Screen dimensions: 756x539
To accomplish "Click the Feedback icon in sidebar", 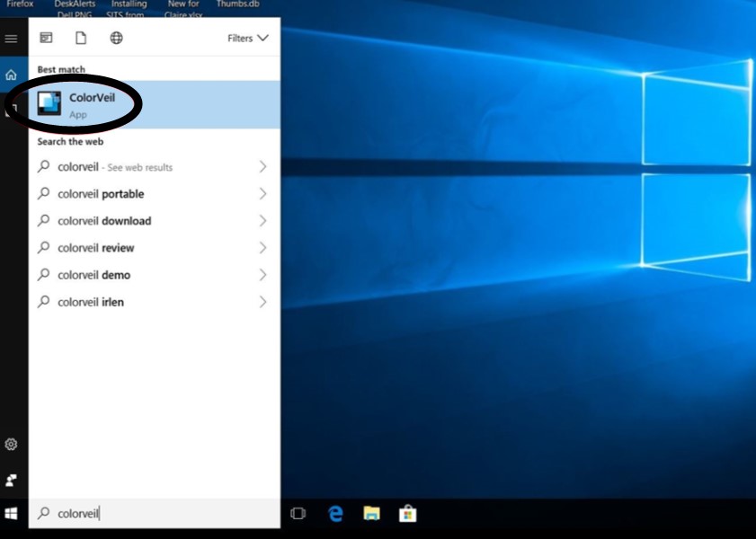I will pos(12,480).
